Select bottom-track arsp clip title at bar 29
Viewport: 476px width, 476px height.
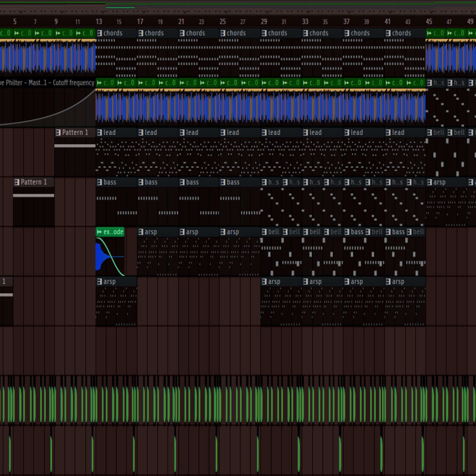click(274, 282)
